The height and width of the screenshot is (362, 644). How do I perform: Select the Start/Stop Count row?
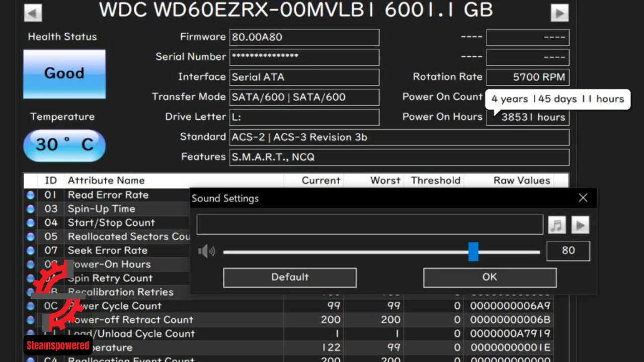(107, 223)
